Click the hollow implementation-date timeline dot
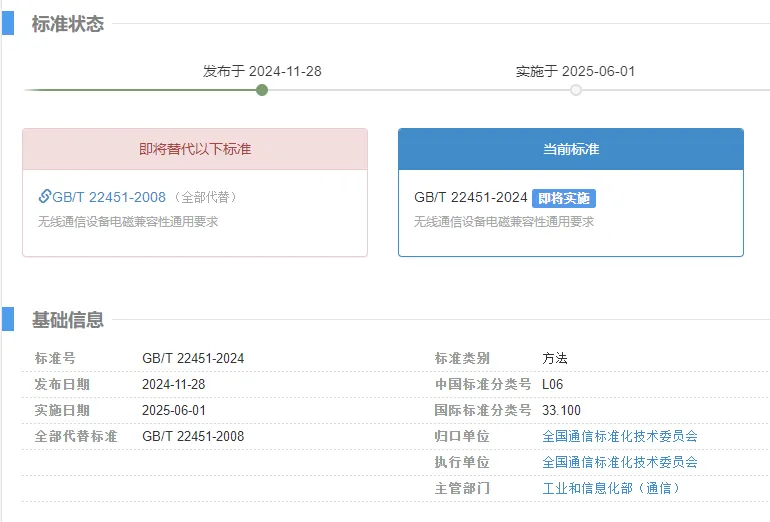Viewport: 770px width, 522px height. click(x=576, y=90)
